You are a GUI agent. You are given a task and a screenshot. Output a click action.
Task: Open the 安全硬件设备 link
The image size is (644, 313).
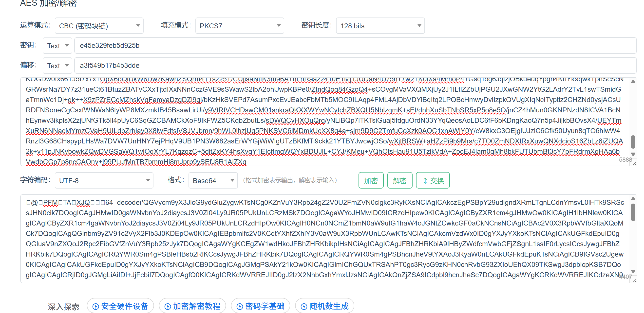pos(120,306)
